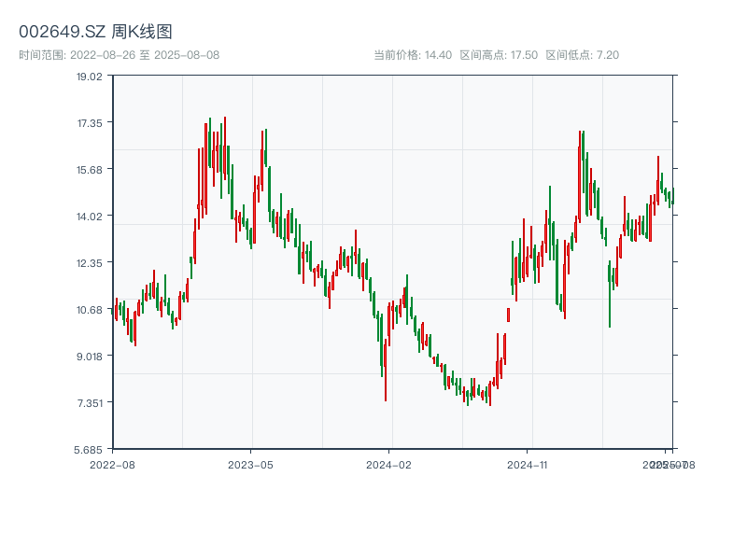Click the last candlestick at right edge
Image resolution: width=747 pixels, height=560 pixels.
[x=672, y=198]
